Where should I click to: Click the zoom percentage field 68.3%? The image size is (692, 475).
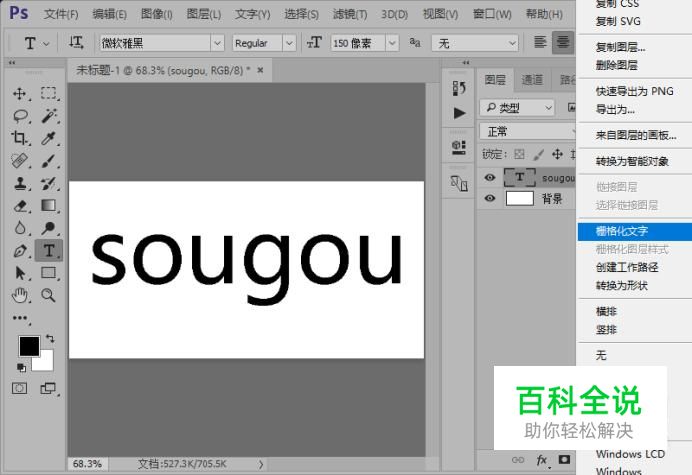point(88,464)
